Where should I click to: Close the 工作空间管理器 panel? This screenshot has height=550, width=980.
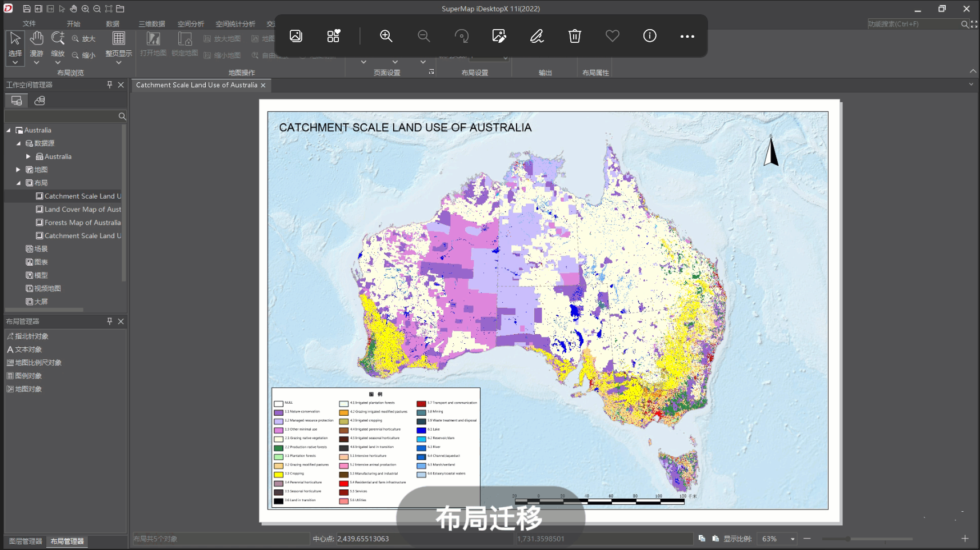[x=121, y=85]
